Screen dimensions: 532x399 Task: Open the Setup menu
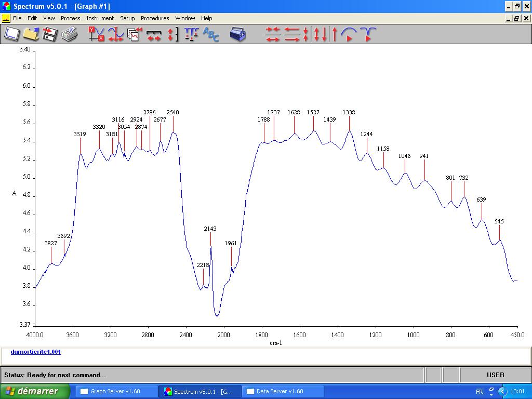[x=127, y=18]
